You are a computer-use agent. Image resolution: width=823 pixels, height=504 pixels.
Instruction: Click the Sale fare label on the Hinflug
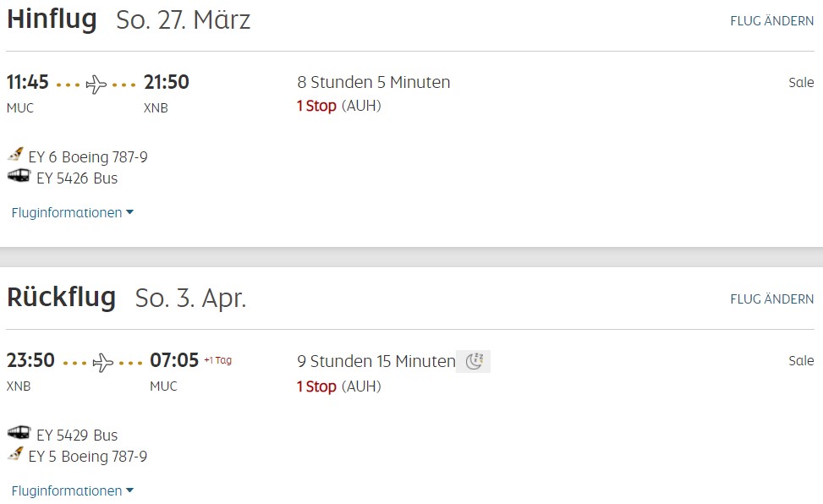pyautogui.click(x=800, y=83)
